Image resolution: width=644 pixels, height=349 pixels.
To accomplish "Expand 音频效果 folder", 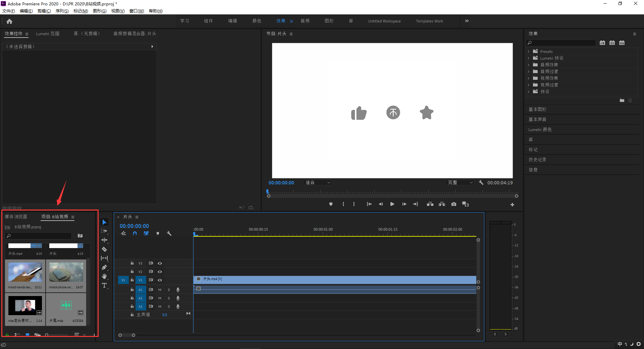I will (x=529, y=65).
